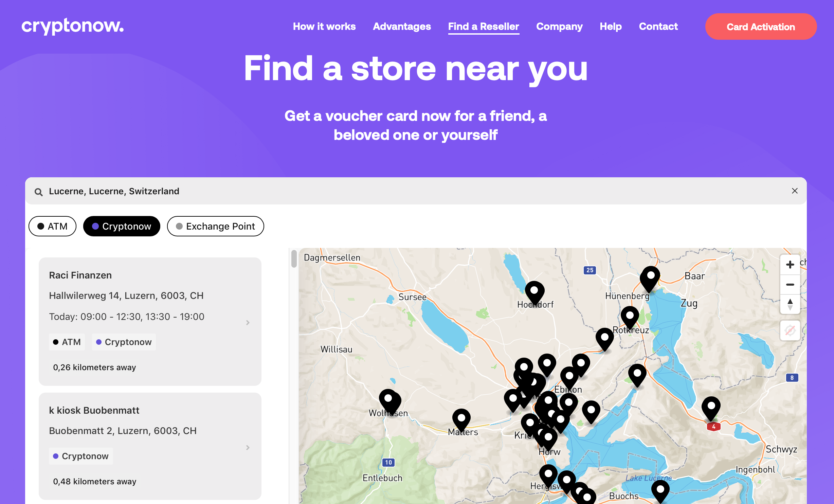The image size is (834, 504).
Task: Click the cryptonow logo
Action: coord(73,26)
